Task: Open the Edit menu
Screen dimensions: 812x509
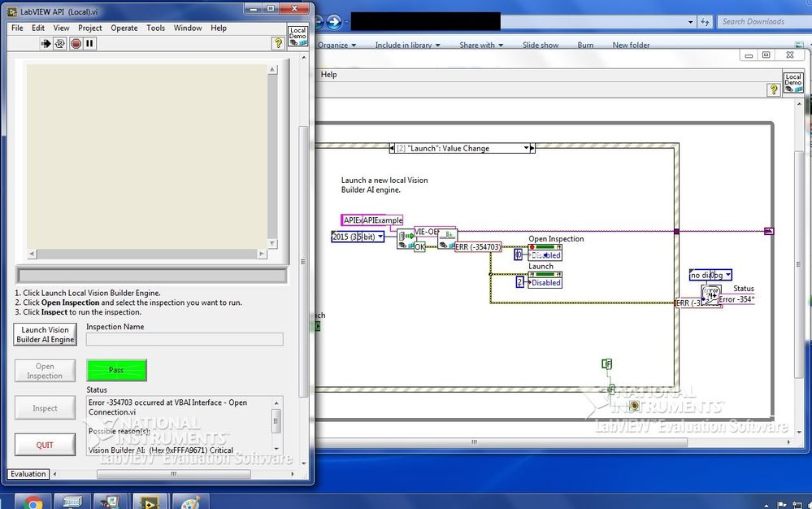Action: point(38,28)
